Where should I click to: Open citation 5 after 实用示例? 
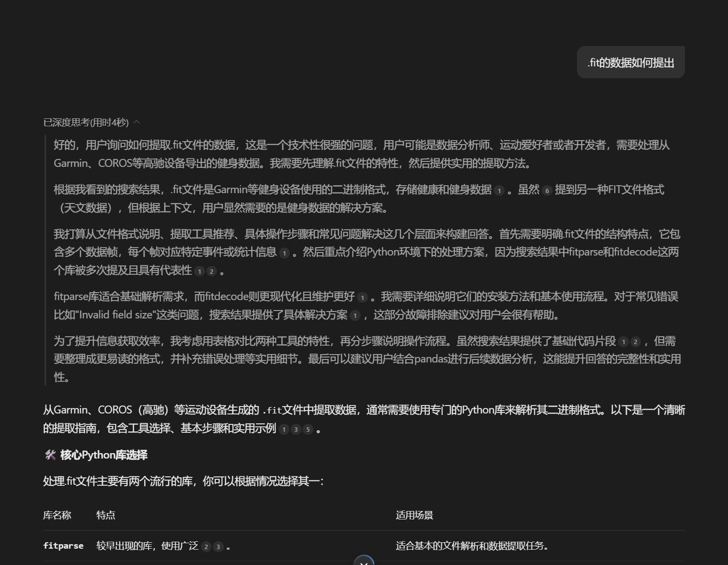308,429
